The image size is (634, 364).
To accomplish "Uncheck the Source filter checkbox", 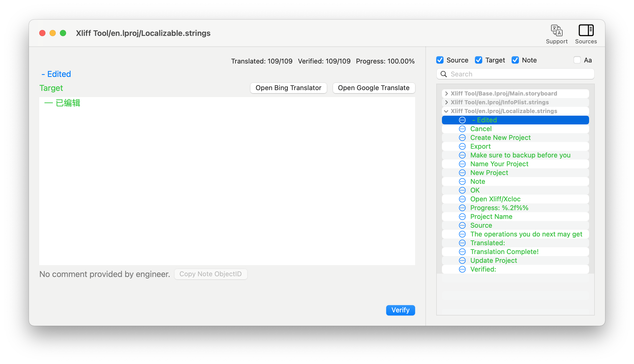I will [x=440, y=60].
